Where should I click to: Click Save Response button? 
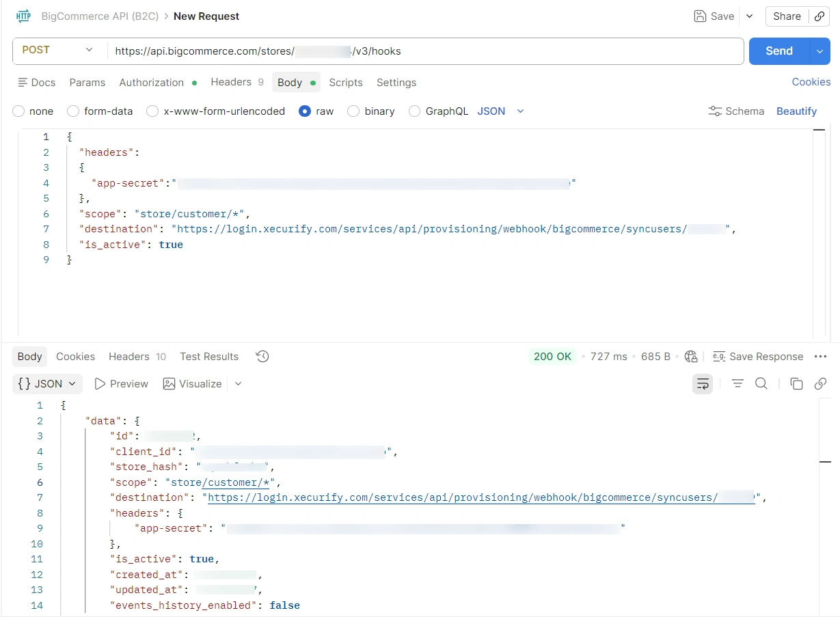(x=758, y=357)
